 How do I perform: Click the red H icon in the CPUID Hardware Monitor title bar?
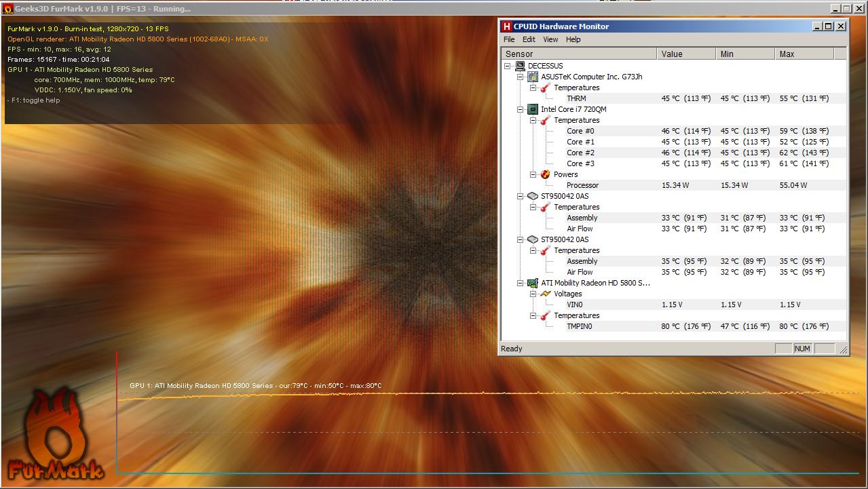[x=506, y=26]
